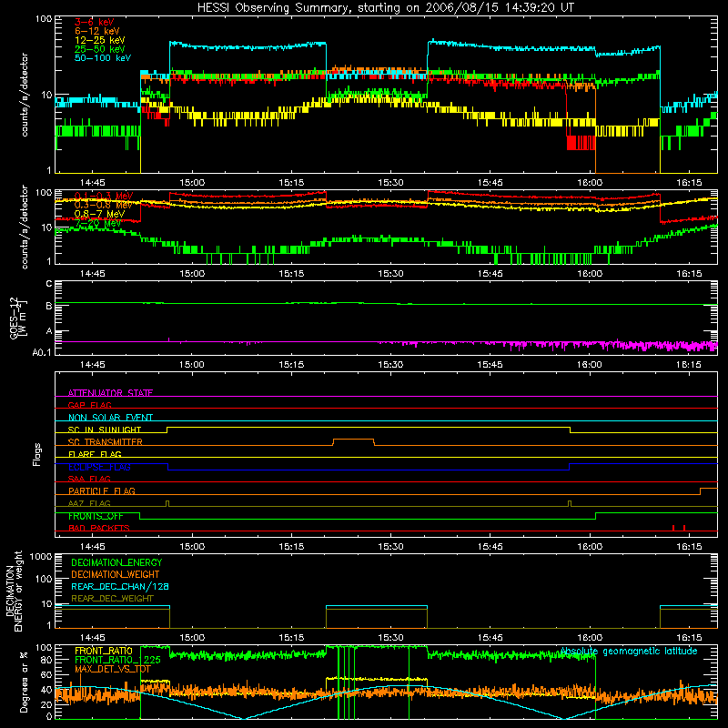Select the SAA_FLAG label
The image size is (728, 728).
coord(89,479)
